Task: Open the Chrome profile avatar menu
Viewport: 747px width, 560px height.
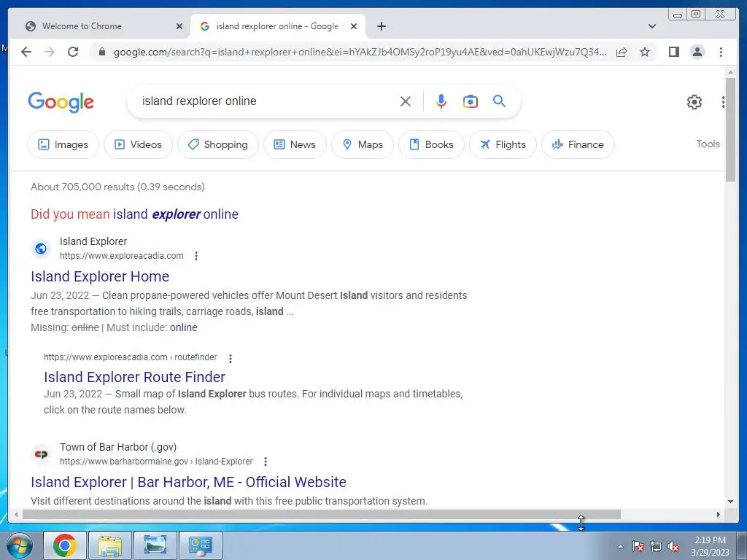Action: [x=697, y=52]
